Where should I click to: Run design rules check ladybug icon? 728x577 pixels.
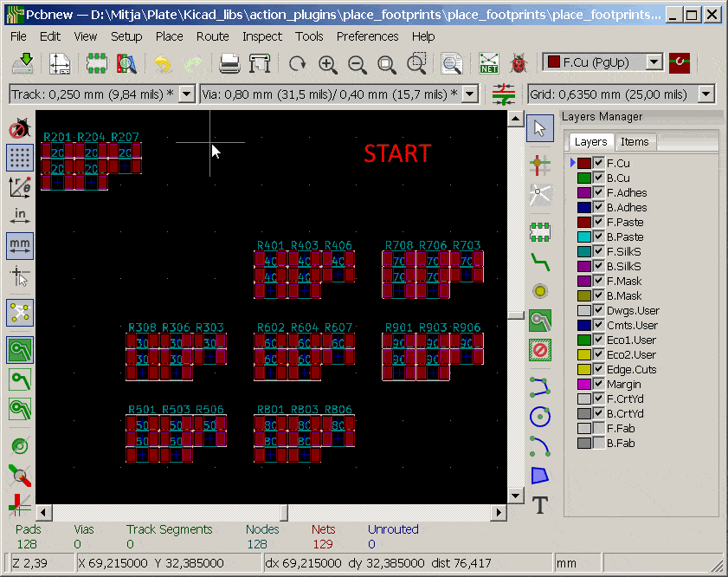tap(519, 63)
